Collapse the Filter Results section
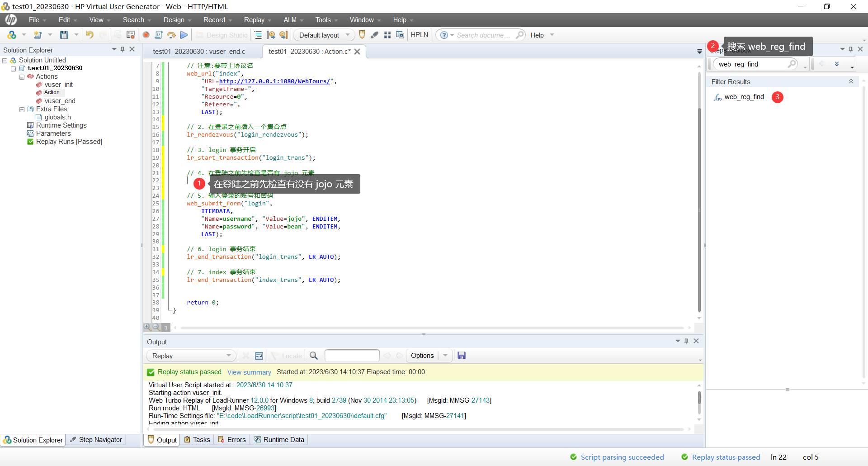The width and height of the screenshot is (868, 466). (851, 81)
